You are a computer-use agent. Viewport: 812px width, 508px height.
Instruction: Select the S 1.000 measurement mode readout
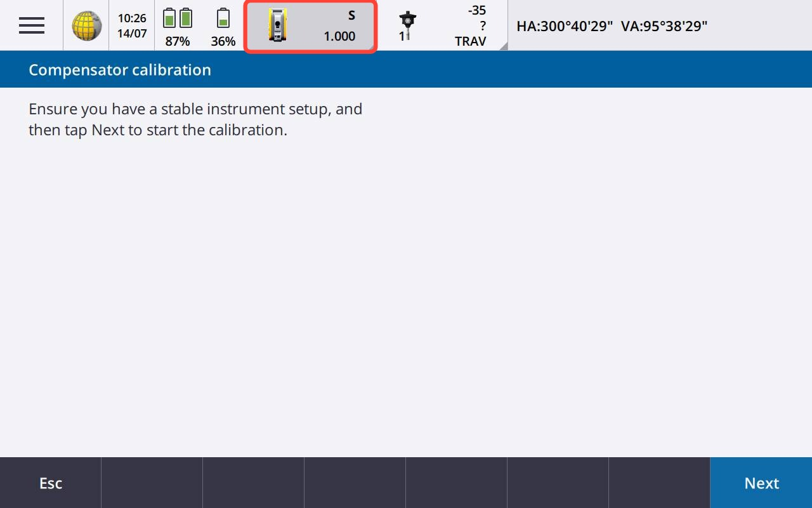click(340, 26)
